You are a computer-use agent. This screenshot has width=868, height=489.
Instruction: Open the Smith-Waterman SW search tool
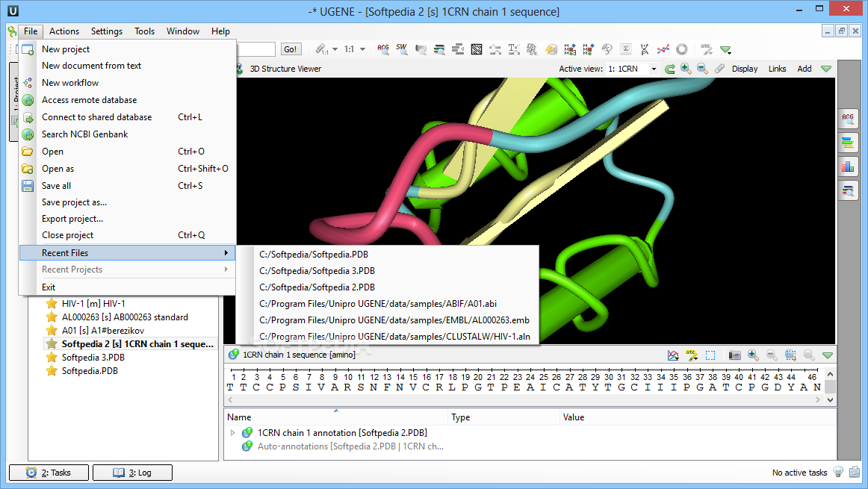pyautogui.click(x=402, y=49)
